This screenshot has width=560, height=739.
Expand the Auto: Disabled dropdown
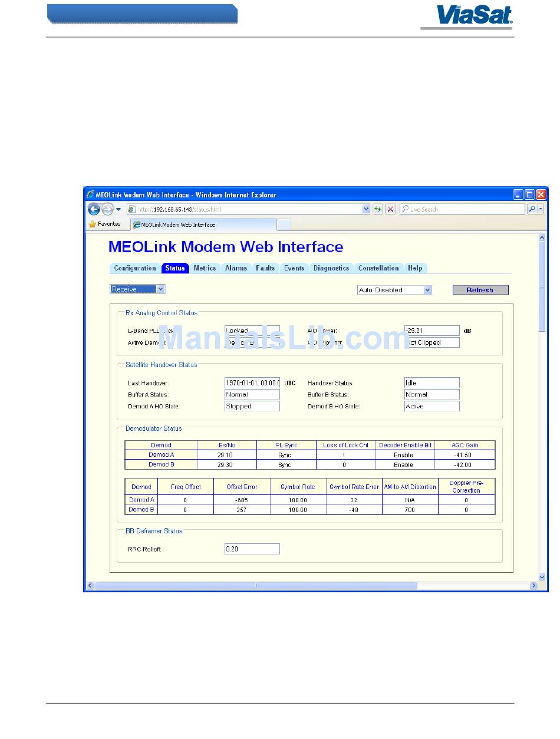[x=395, y=290]
